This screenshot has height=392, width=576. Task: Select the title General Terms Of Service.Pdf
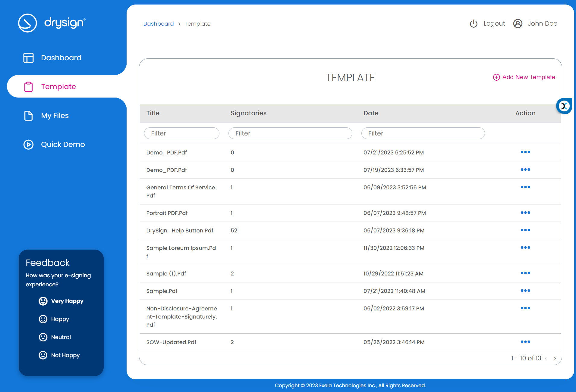coord(181,191)
